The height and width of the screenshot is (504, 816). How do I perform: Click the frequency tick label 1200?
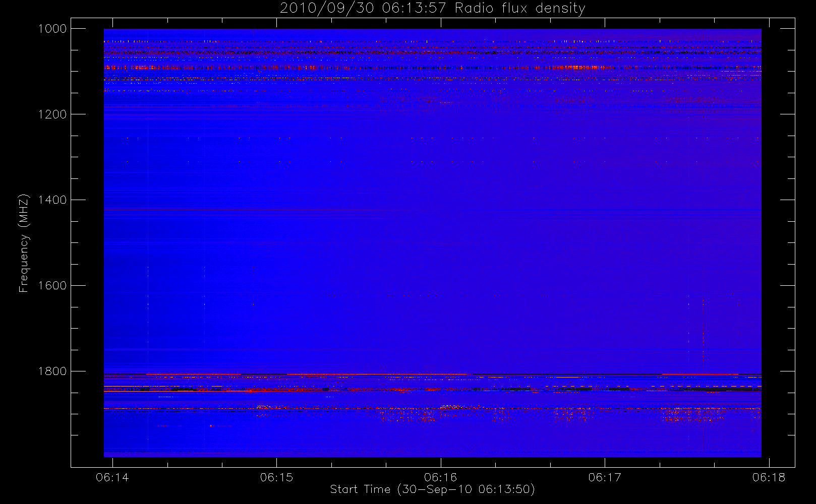coord(52,114)
